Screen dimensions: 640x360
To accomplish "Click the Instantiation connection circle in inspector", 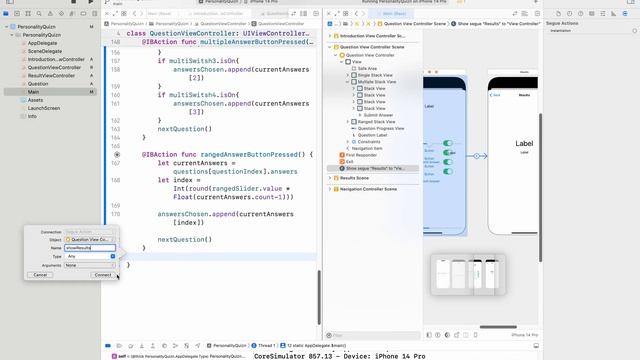I will 634,31.
